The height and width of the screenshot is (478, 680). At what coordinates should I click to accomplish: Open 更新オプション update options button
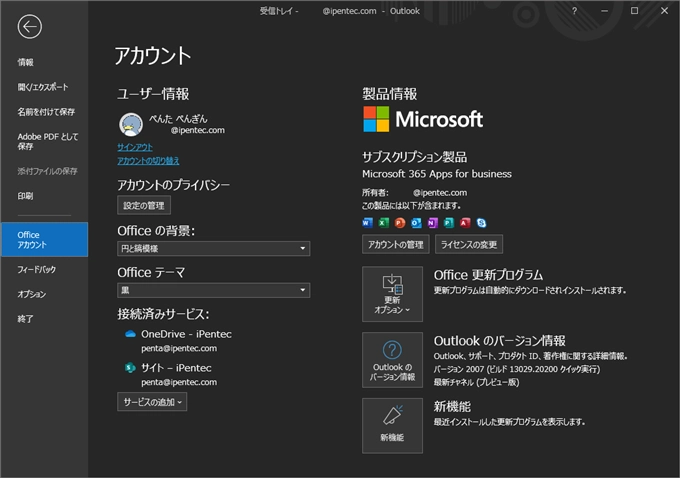pyautogui.click(x=392, y=294)
